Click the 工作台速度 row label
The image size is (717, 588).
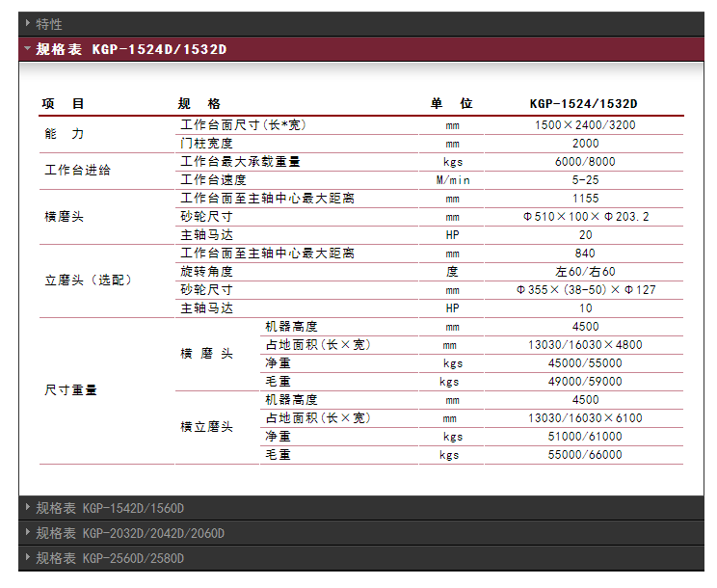[x=213, y=179]
